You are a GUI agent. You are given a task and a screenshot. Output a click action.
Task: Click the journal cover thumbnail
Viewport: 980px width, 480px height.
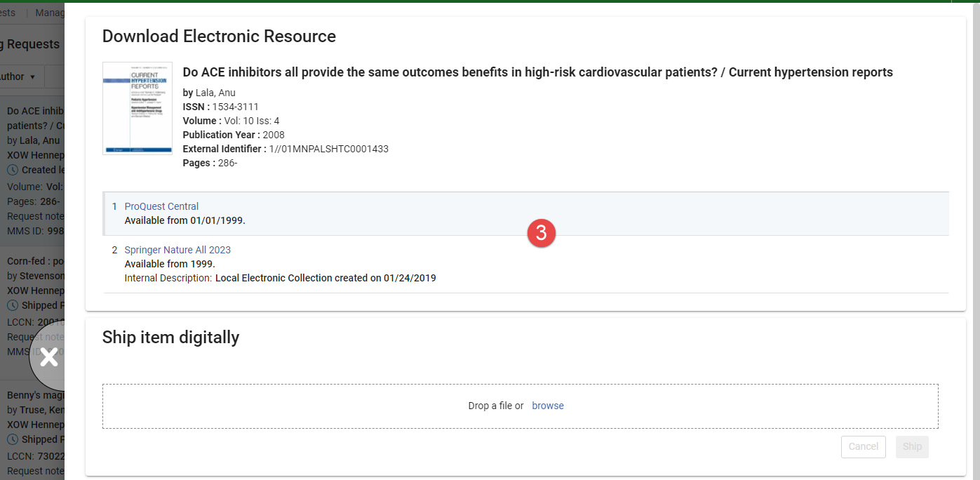pos(137,108)
